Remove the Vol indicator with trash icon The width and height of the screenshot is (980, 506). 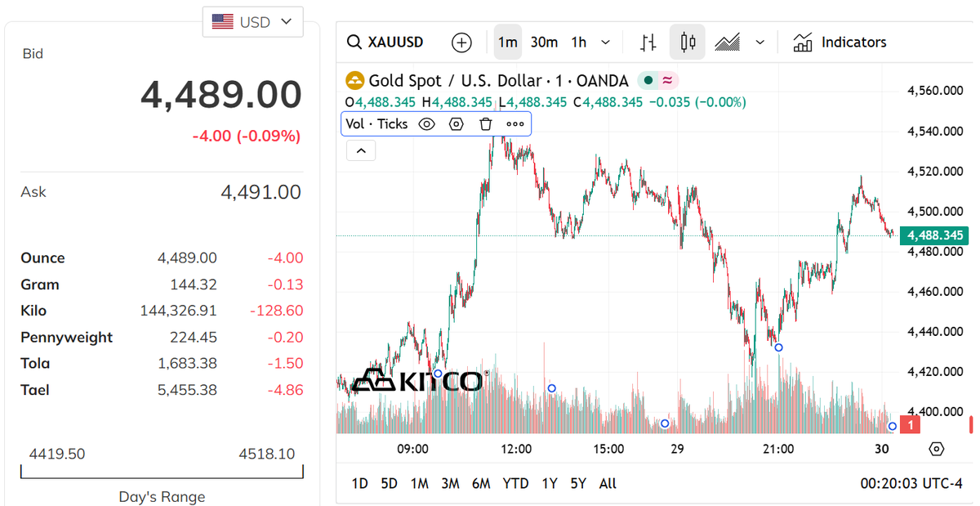tap(485, 124)
